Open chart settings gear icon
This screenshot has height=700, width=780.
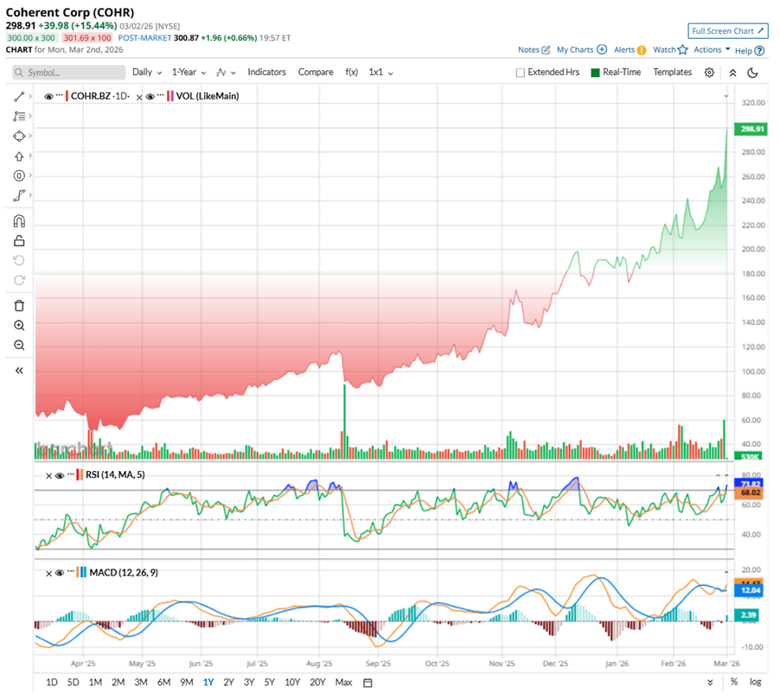[x=709, y=73]
